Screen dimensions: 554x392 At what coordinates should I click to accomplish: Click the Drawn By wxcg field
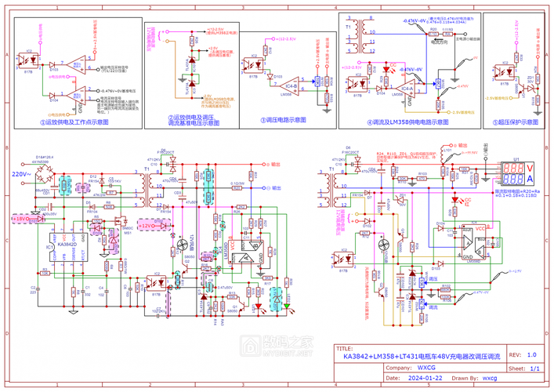click(x=489, y=376)
